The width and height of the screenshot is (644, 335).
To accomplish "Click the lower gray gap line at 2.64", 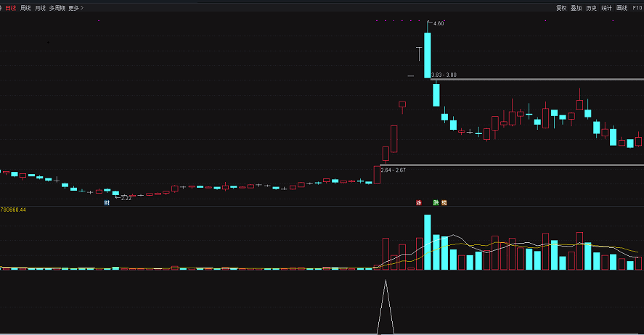I will [x=512, y=165].
